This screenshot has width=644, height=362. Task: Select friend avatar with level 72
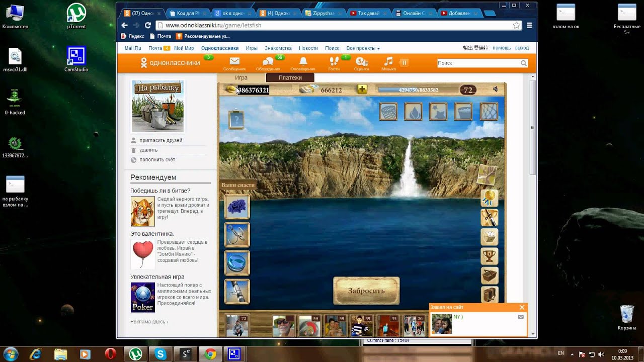(x=236, y=326)
